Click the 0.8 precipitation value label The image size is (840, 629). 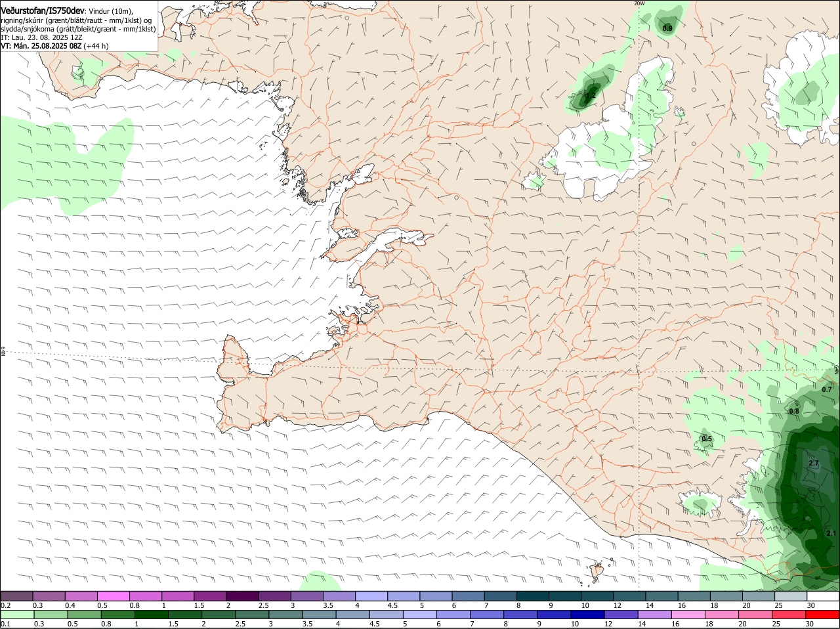click(794, 411)
